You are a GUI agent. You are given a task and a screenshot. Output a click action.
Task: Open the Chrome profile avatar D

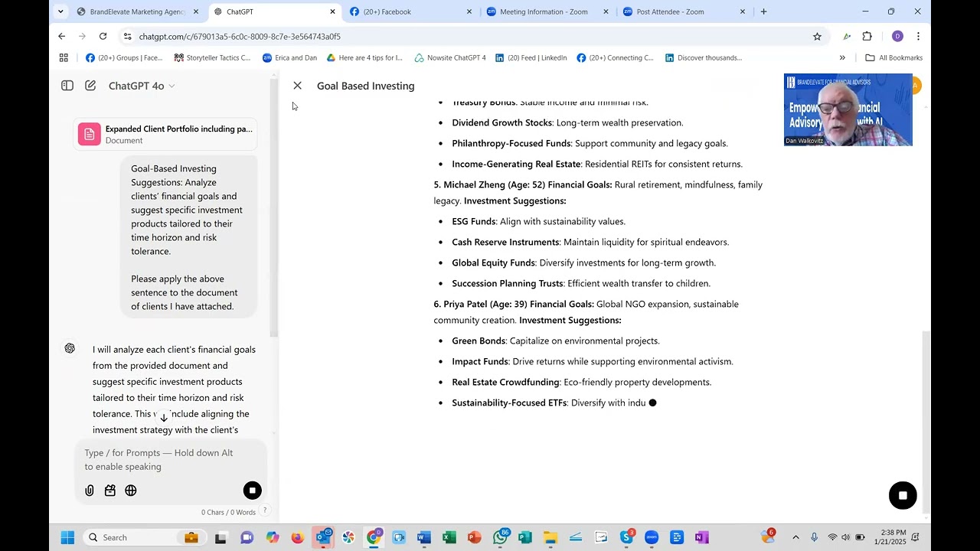(897, 36)
